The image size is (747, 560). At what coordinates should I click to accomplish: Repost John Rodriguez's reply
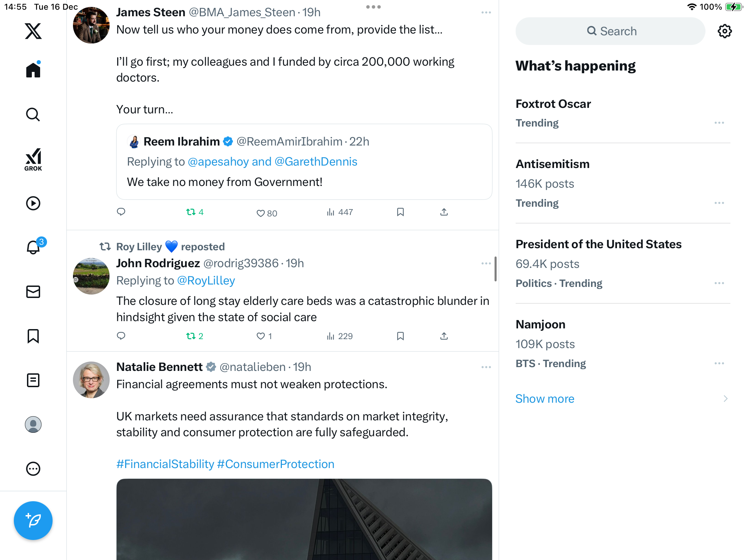pos(191,336)
